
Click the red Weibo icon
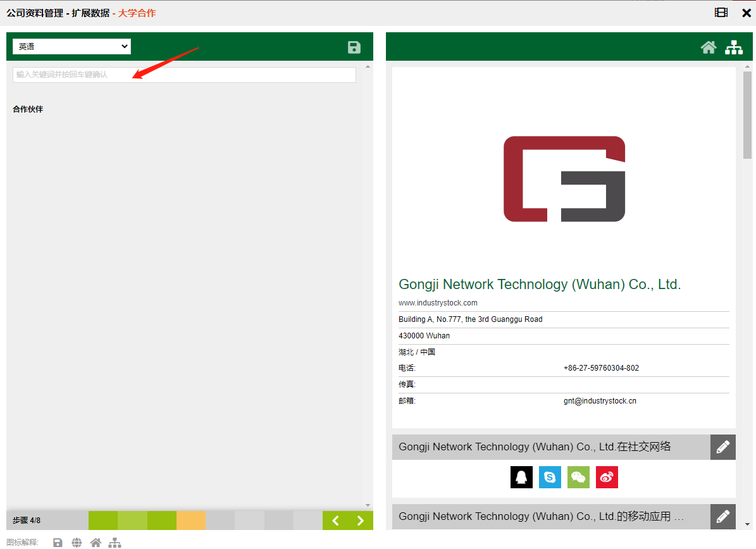(x=607, y=477)
